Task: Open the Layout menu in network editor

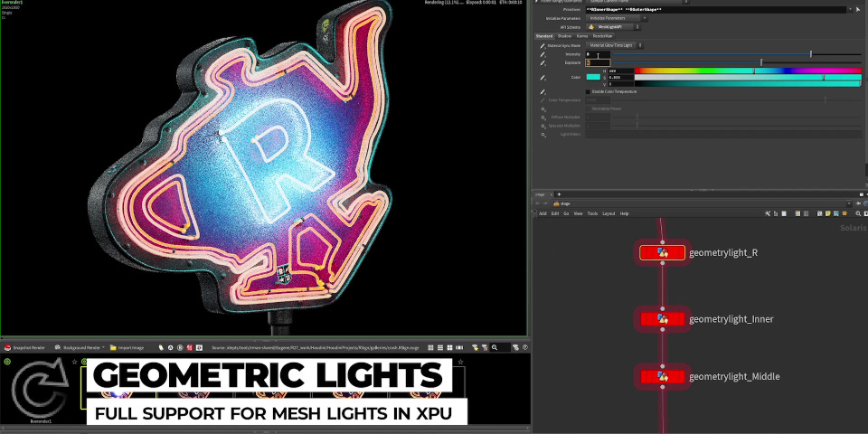Action: (x=609, y=213)
